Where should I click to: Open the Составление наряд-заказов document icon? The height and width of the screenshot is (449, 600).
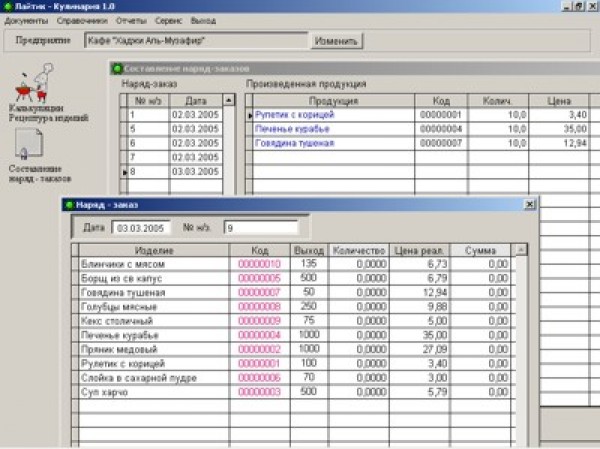(x=29, y=144)
